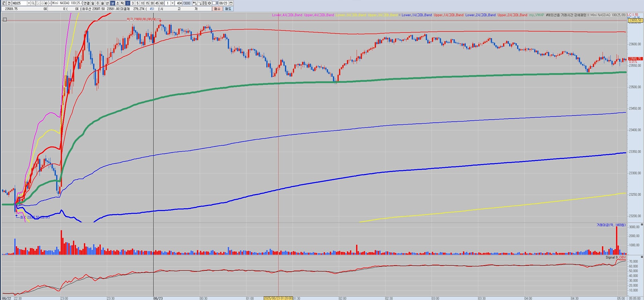Open the date picker calendar icon

coord(231,3)
